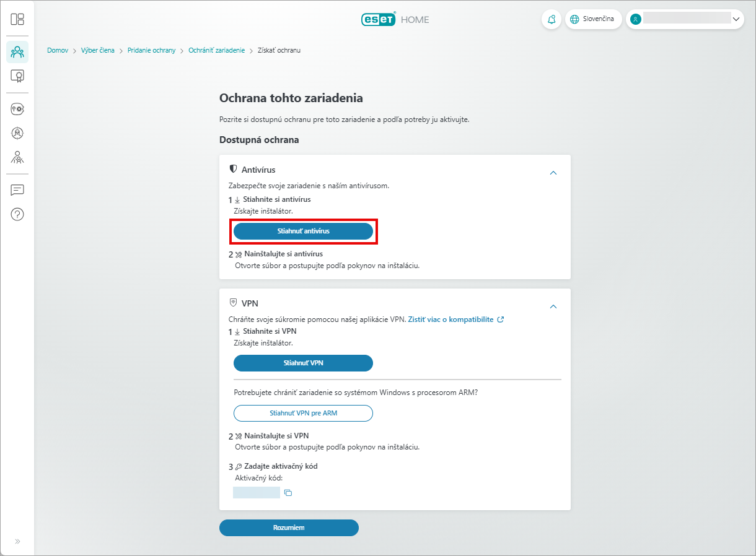The width and height of the screenshot is (756, 556).
Task: Open notifications bell icon
Action: (551, 19)
